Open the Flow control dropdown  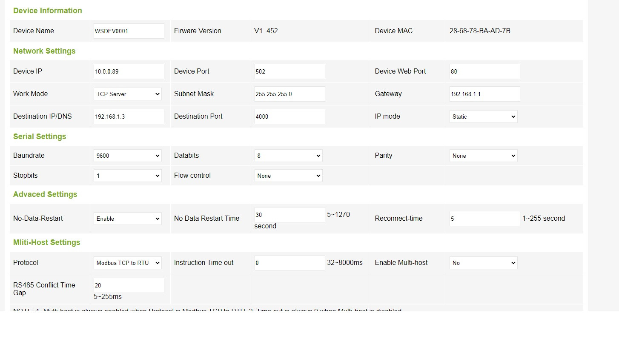[x=288, y=176]
